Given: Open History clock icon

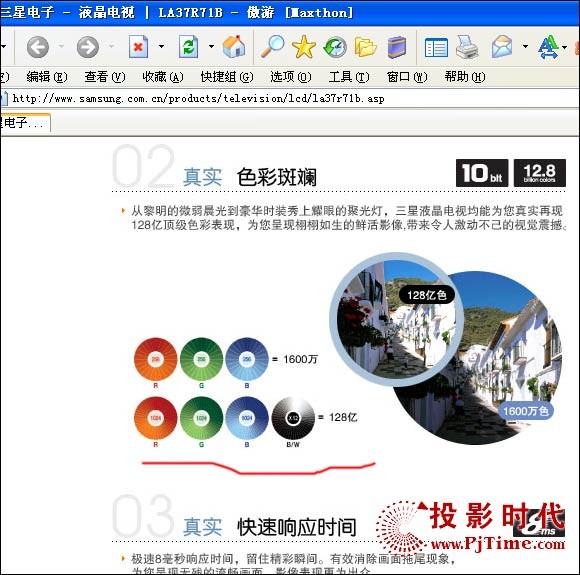Looking at the screenshot, I should [x=335, y=47].
